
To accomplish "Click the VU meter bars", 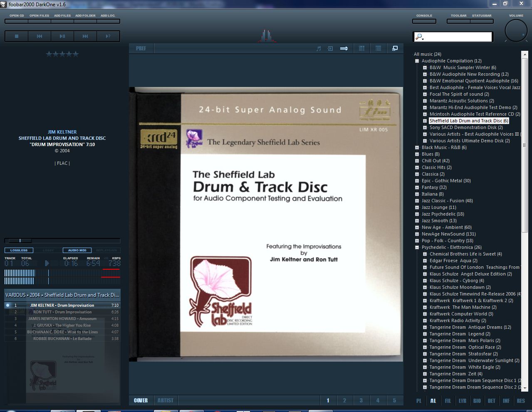I will click(62, 277).
